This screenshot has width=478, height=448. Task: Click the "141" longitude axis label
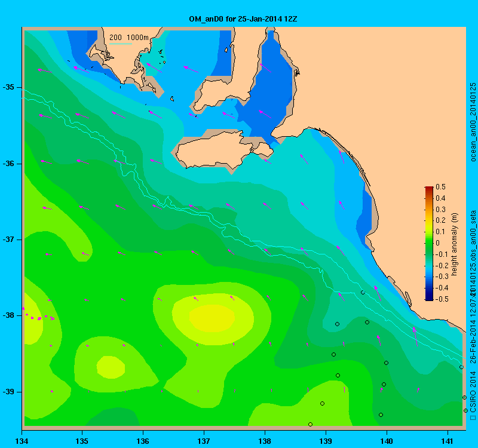click(448, 441)
